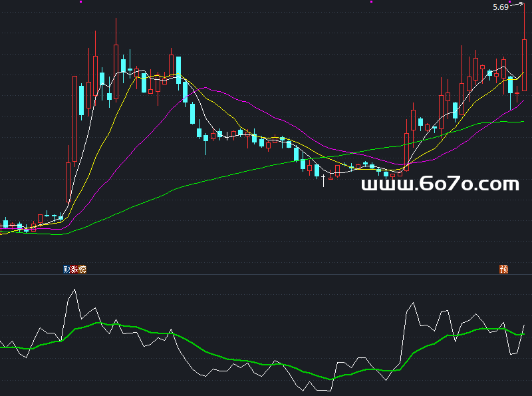Click the final point of the white oscillator
The height and width of the screenshot is (396, 532).
pyautogui.click(x=524, y=325)
